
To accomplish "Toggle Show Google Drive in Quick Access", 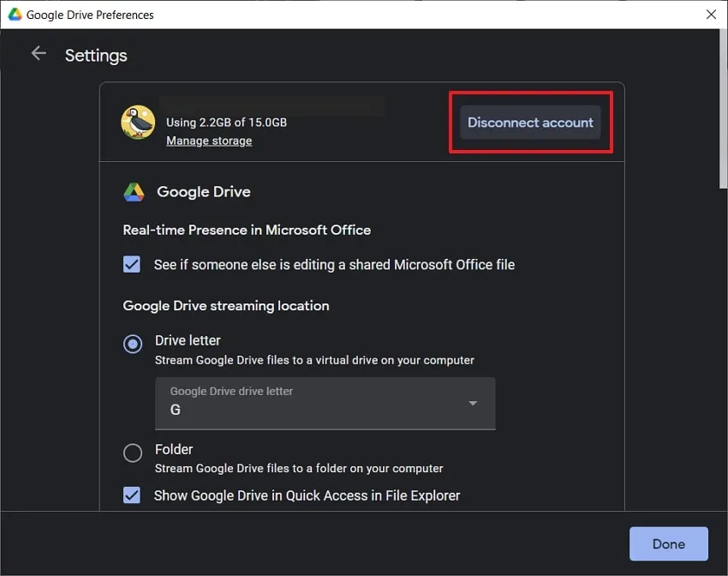I will [132, 495].
